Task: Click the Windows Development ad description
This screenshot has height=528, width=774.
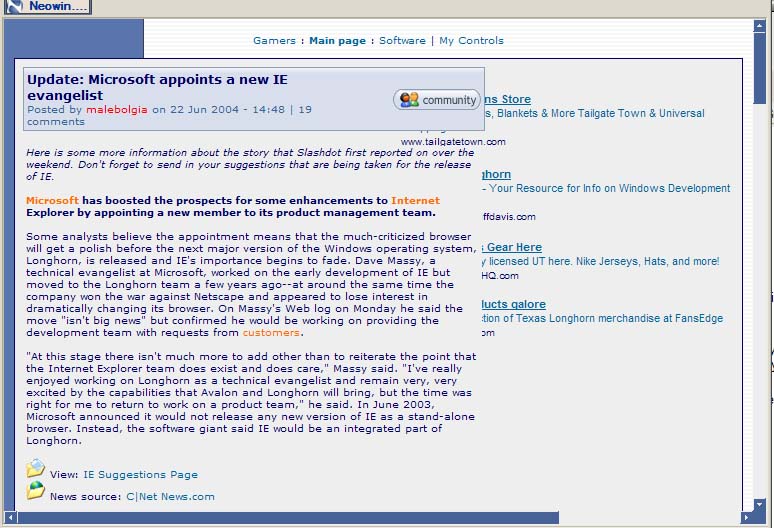Action: click(x=607, y=188)
